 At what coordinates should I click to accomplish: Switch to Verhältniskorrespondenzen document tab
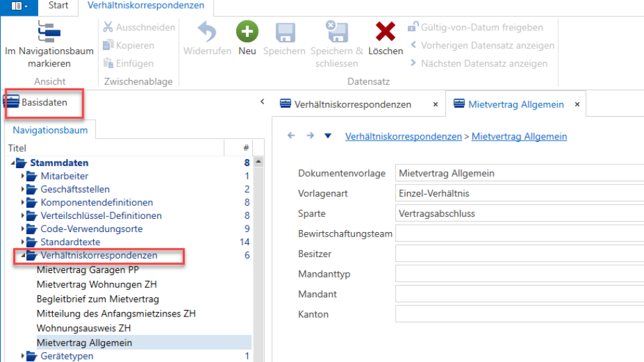353,104
